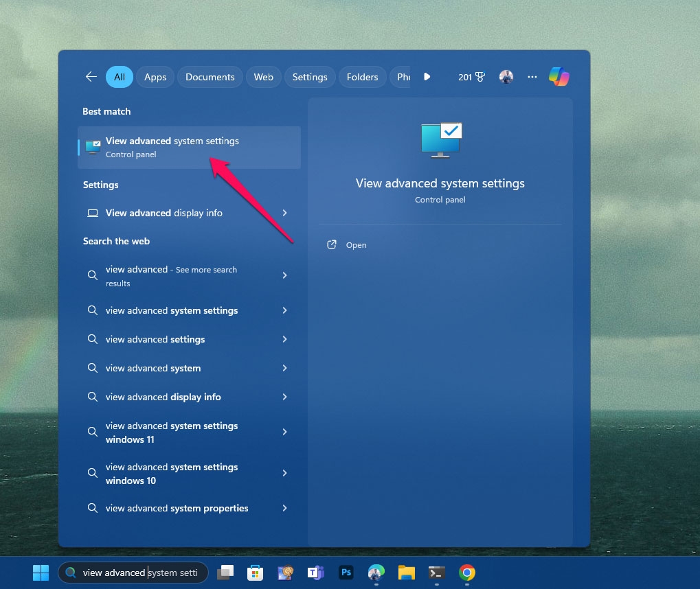Switch to the Settings filter tab
The height and width of the screenshot is (589, 700).
tap(310, 77)
